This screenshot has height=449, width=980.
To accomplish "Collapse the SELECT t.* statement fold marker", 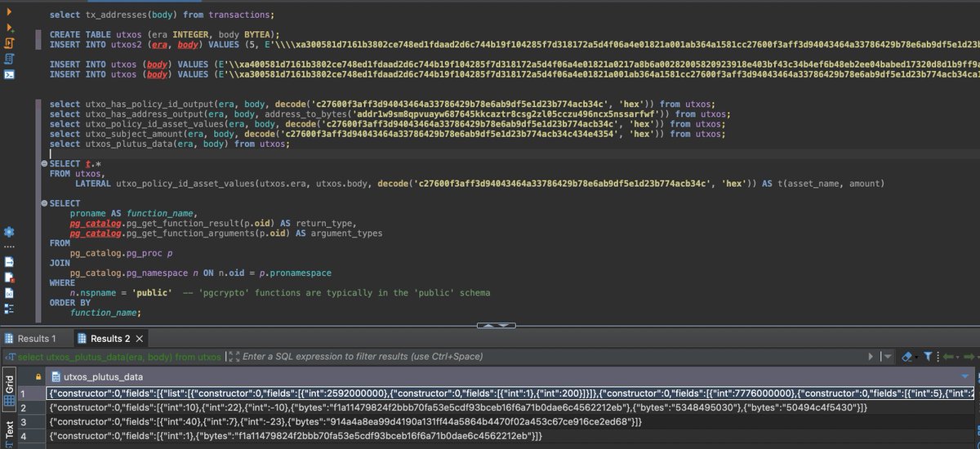I will click(x=42, y=164).
